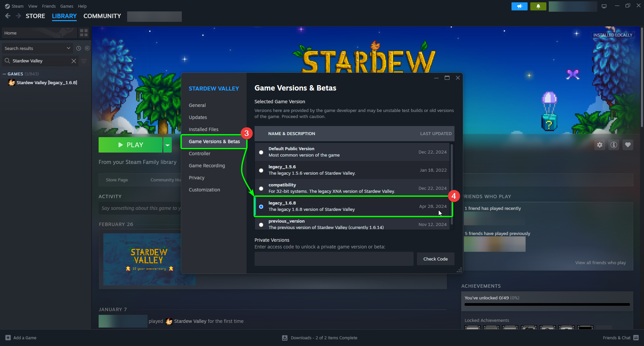Click the Check Code button
Viewport: 644px width, 346px height.
435,258
